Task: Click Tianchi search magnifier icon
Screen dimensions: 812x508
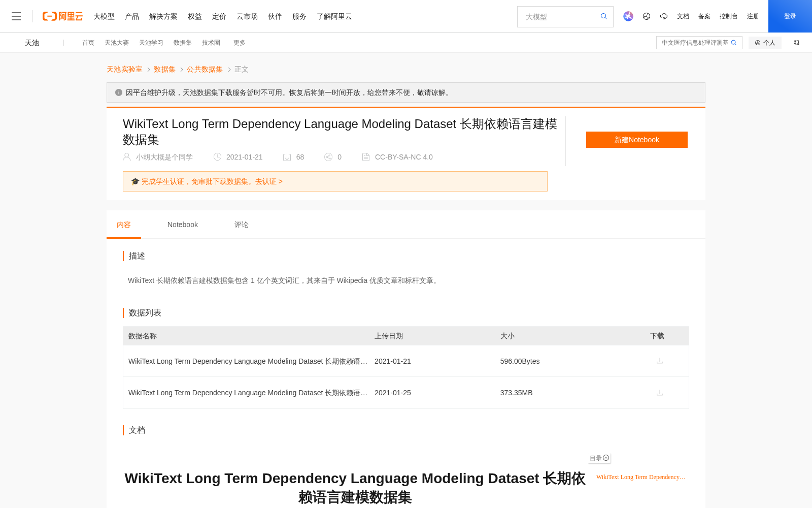Action: (734, 43)
